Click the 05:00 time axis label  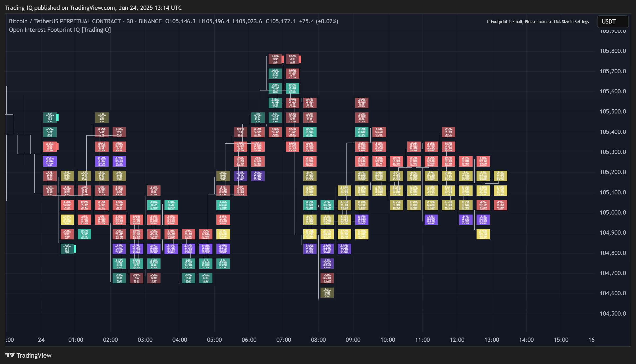[x=214, y=340]
